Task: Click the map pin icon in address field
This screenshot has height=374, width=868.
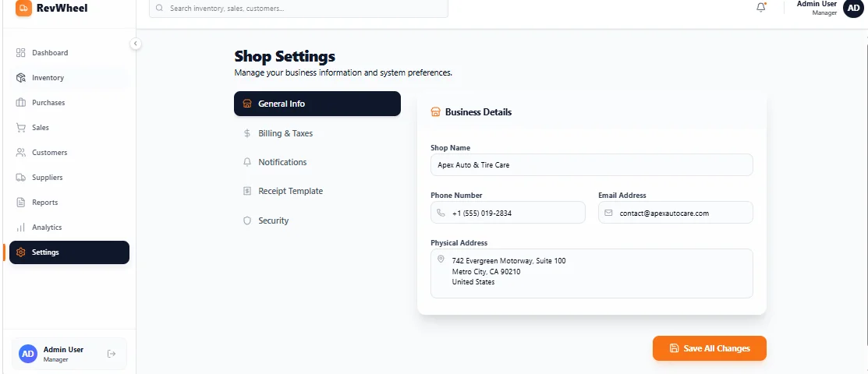Action: 441,259
